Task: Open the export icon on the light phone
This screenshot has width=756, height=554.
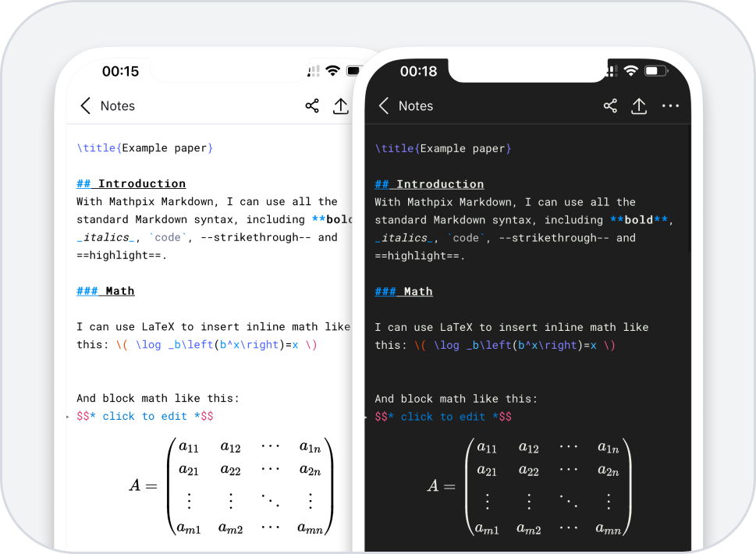Action: click(x=341, y=105)
